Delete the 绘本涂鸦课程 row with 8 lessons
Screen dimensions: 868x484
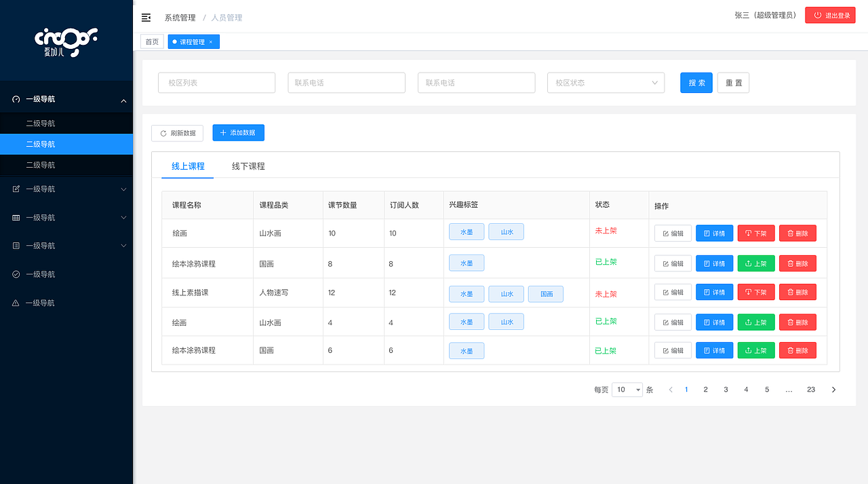click(x=797, y=263)
